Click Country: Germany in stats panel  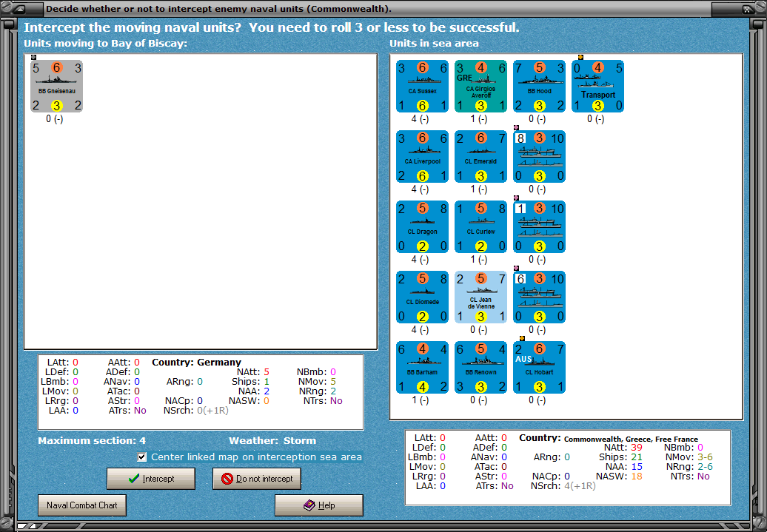click(x=197, y=363)
